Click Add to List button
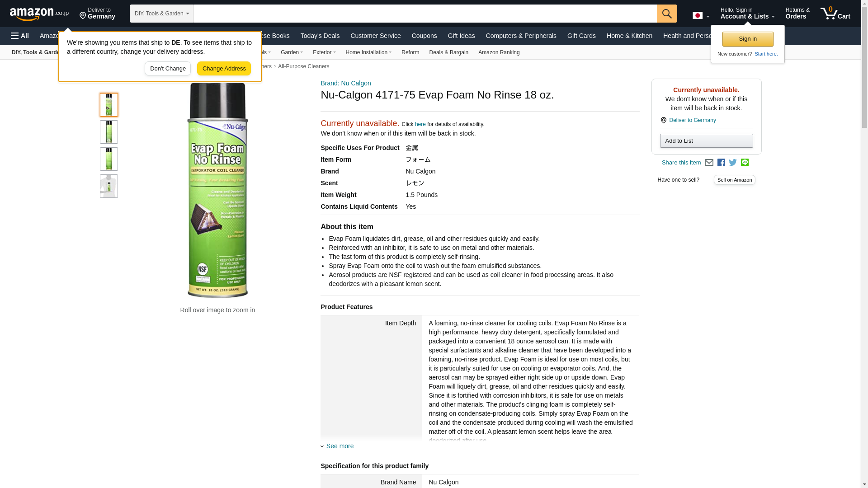This screenshot has height=488, width=868. [x=706, y=141]
